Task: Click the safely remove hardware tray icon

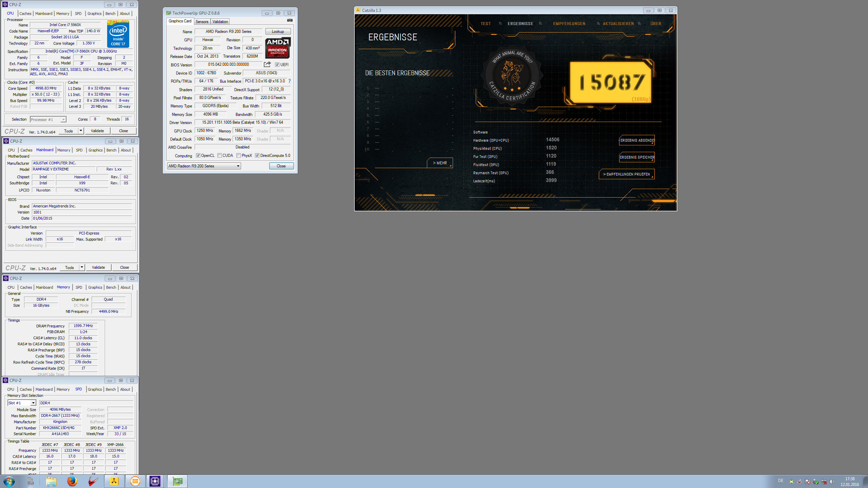Action: coord(815,482)
